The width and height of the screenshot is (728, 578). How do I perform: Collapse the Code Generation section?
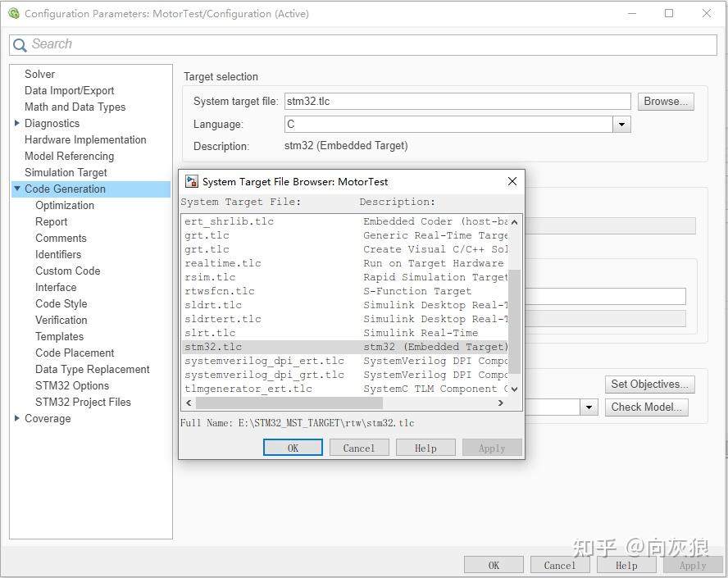tap(16, 189)
